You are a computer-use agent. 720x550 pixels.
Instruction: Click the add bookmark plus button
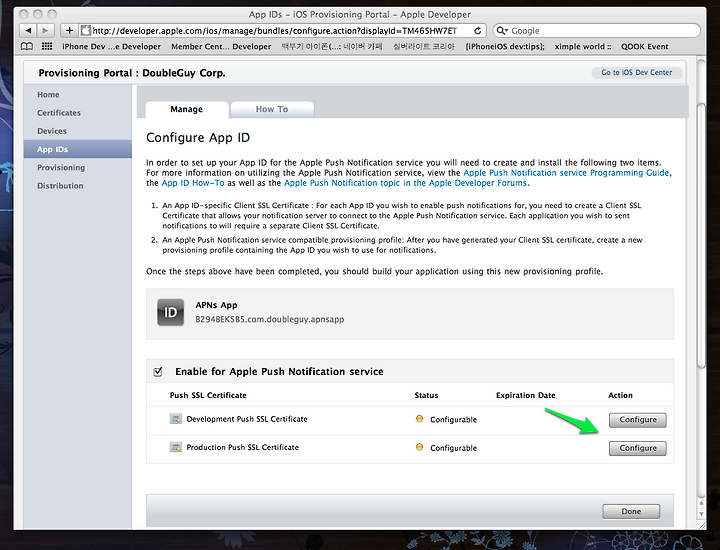69,31
